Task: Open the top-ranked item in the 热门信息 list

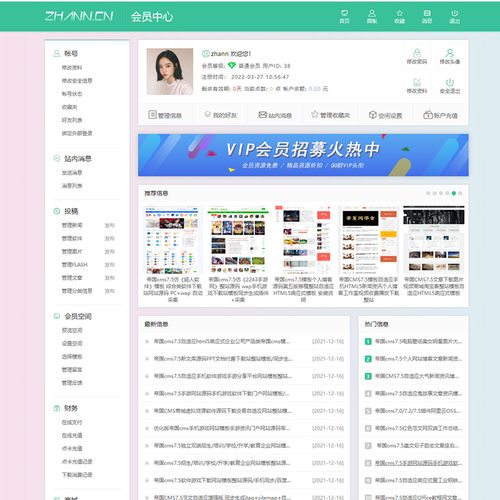Action: tap(418, 341)
